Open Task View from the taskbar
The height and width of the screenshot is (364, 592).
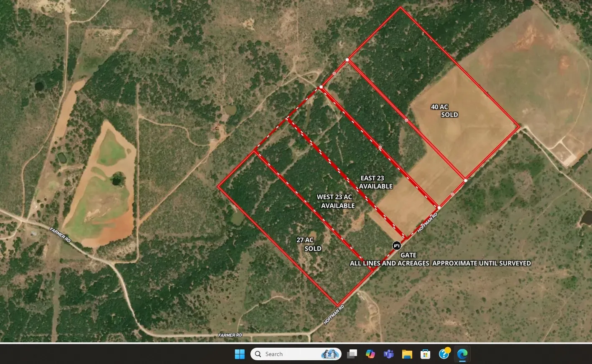pos(352,354)
